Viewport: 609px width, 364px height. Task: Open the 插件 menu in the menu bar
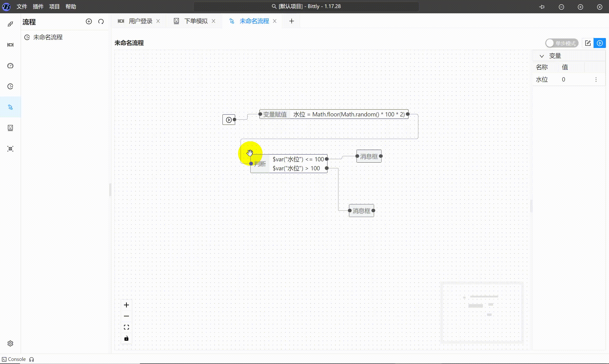(38, 7)
